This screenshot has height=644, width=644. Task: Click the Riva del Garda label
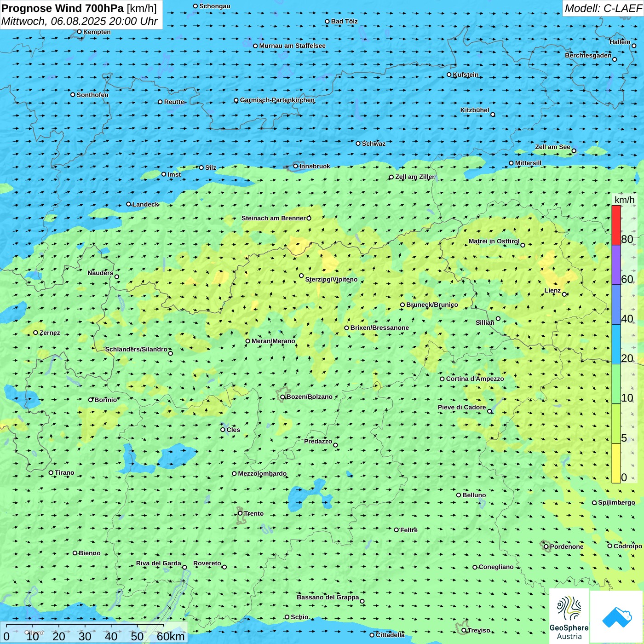pos(159,563)
